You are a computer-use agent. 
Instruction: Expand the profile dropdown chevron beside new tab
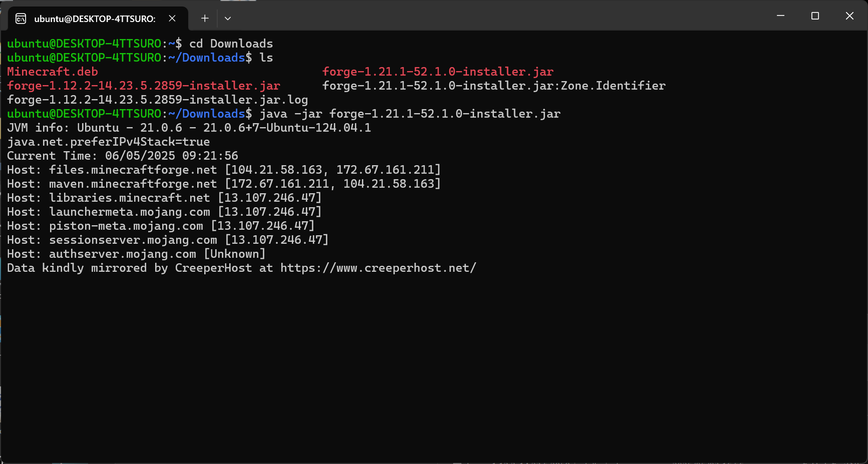tap(228, 19)
